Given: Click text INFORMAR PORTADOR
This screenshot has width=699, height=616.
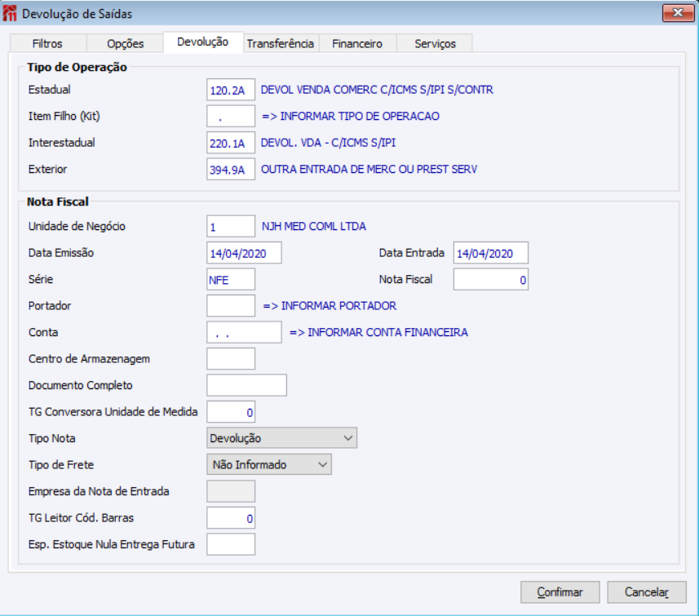Looking at the screenshot, I should pyautogui.click(x=338, y=306).
